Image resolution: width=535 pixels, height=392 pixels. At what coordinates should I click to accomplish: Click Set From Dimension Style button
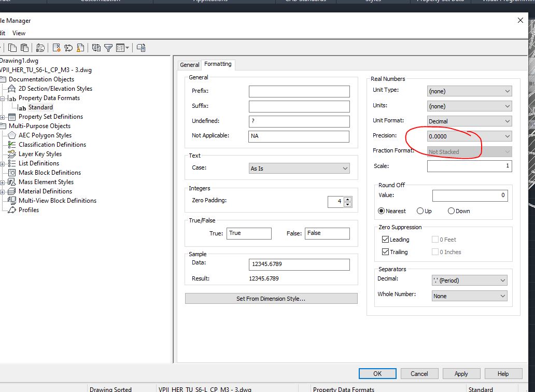coord(271,298)
